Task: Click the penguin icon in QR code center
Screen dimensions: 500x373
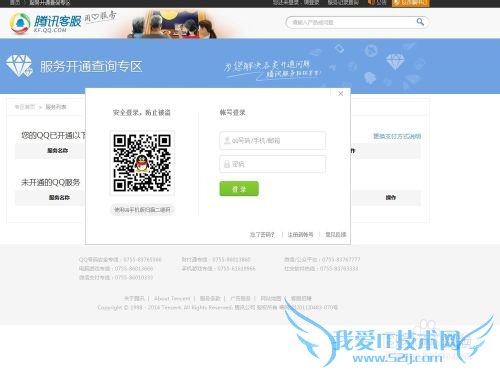Action: [142, 164]
